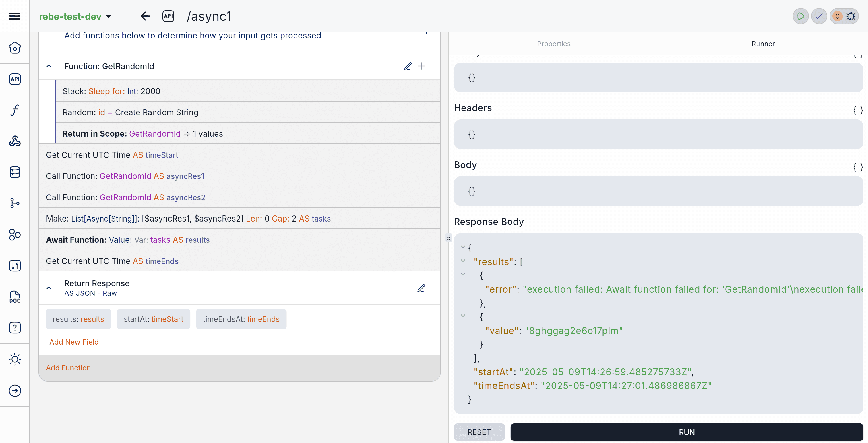868x443 pixels.
Task: Click the /async1 endpoint title
Action: pos(209,16)
